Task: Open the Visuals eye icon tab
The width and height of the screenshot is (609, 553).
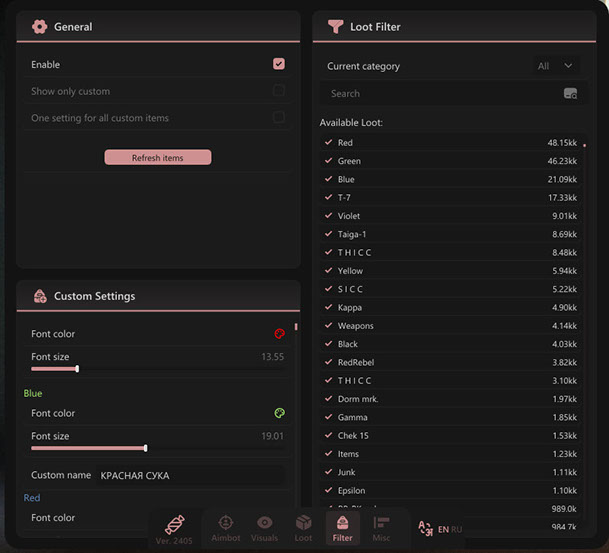Action: coord(264,523)
